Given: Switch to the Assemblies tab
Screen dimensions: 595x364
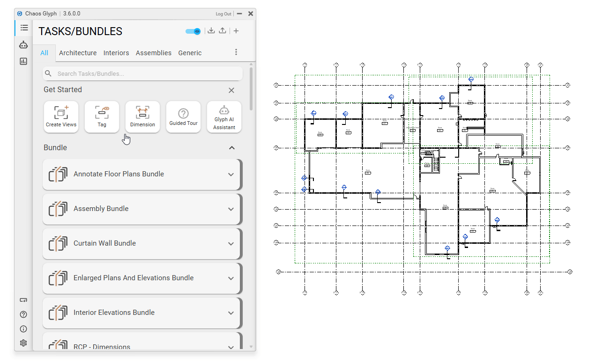Looking at the screenshot, I should (154, 53).
